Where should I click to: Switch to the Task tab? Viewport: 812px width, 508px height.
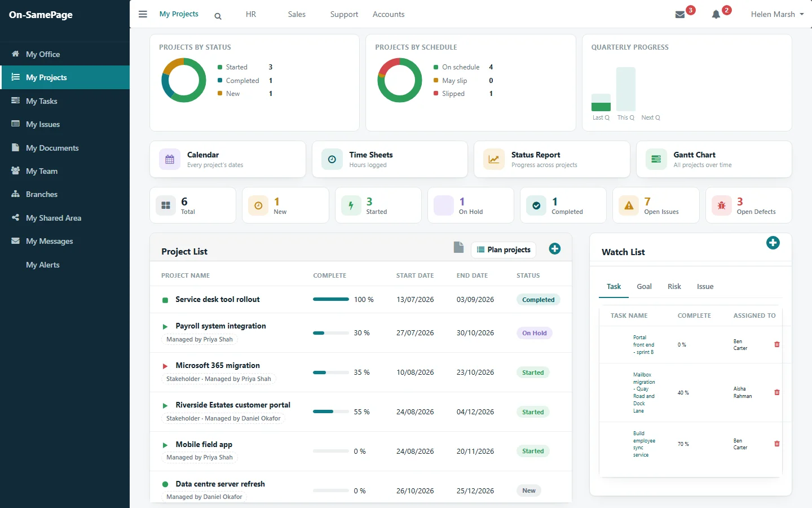[x=614, y=287]
